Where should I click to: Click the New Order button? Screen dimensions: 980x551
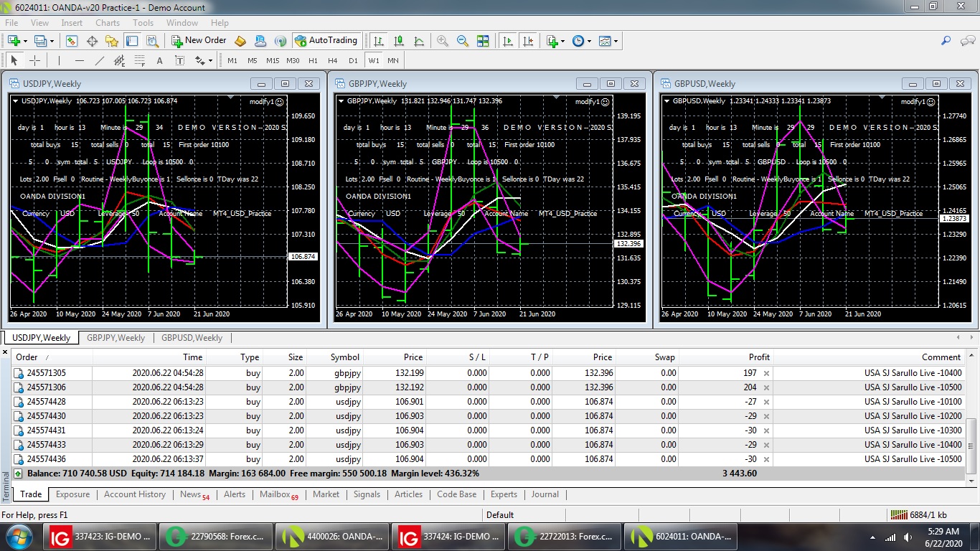[x=199, y=41]
